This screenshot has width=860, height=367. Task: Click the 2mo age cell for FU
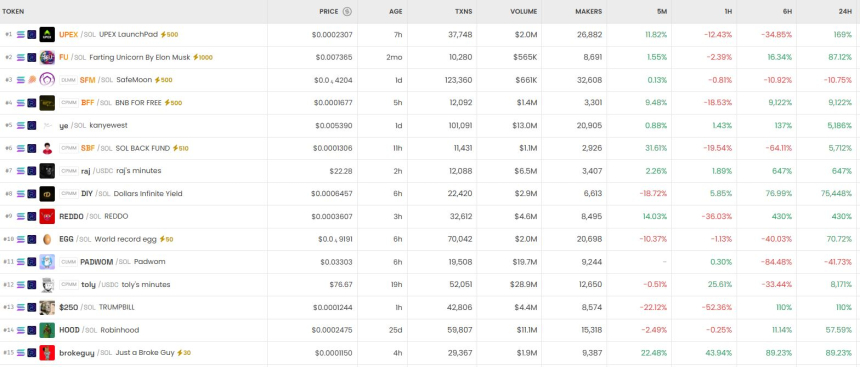(x=394, y=57)
